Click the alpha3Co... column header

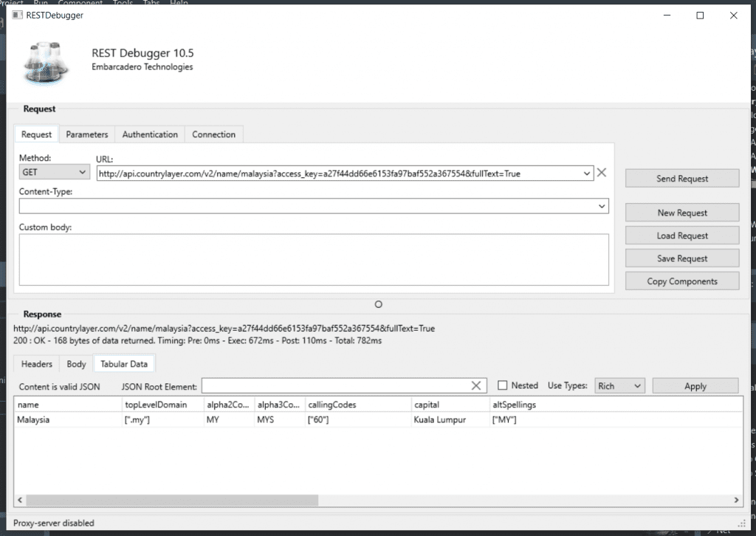[280, 405]
